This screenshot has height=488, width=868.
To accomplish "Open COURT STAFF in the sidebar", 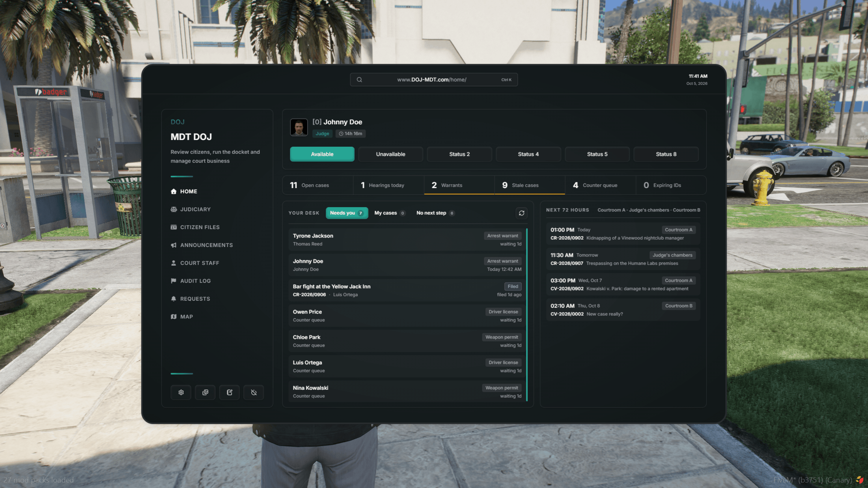I will click(195, 263).
